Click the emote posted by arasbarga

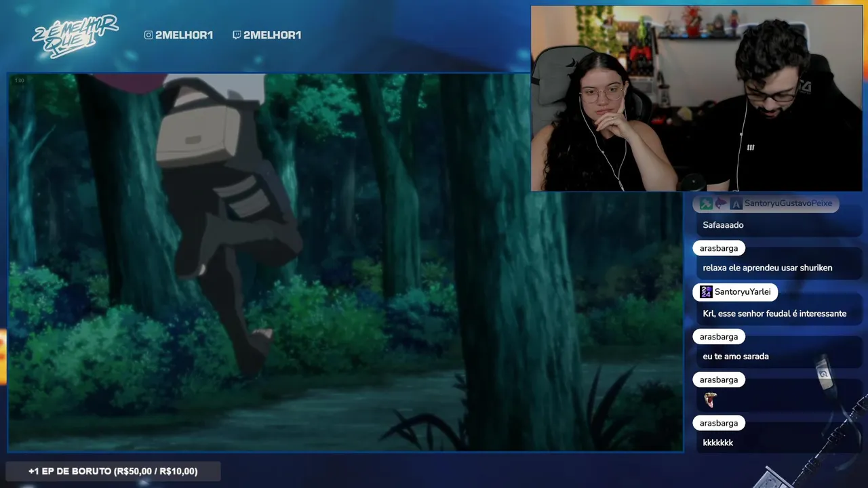pyautogui.click(x=710, y=400)
